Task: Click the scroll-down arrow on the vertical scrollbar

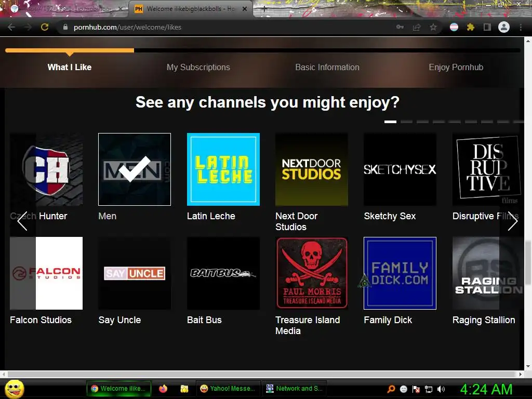Action: tap(528, 366)
